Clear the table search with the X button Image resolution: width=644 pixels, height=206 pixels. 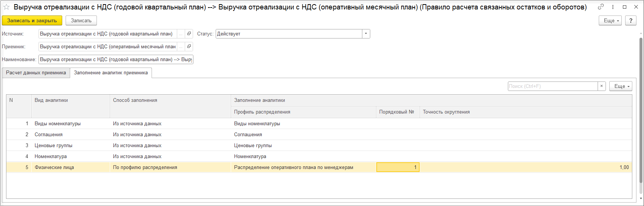(602, 86)
